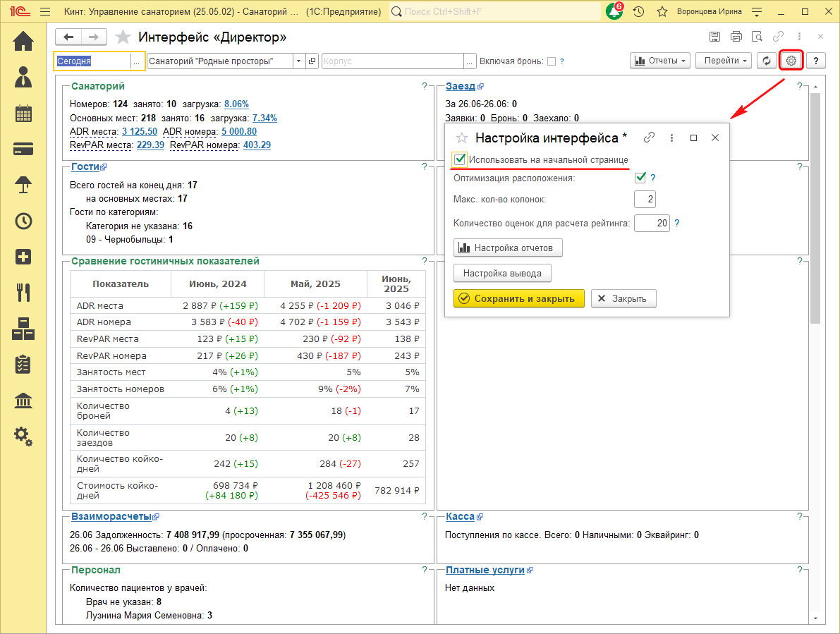Open the history clock icon in title bar
Screen dimensions: 840x634
pos(638,12)
